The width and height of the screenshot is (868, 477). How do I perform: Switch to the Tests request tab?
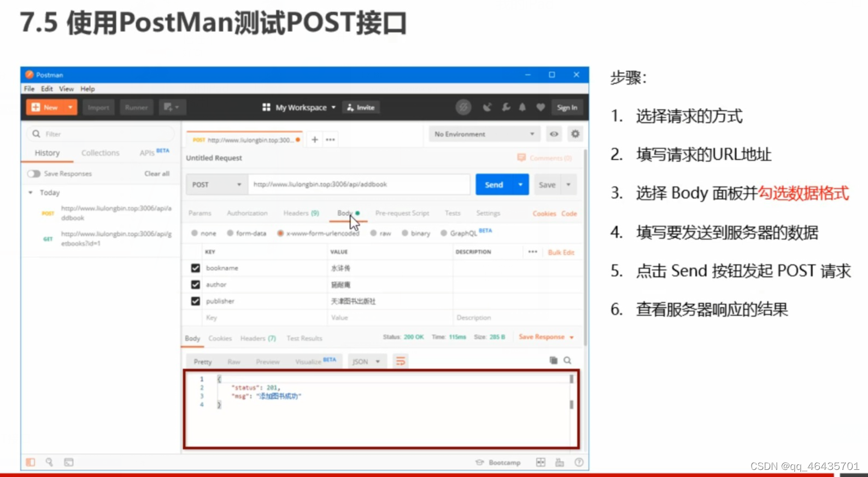453,213
